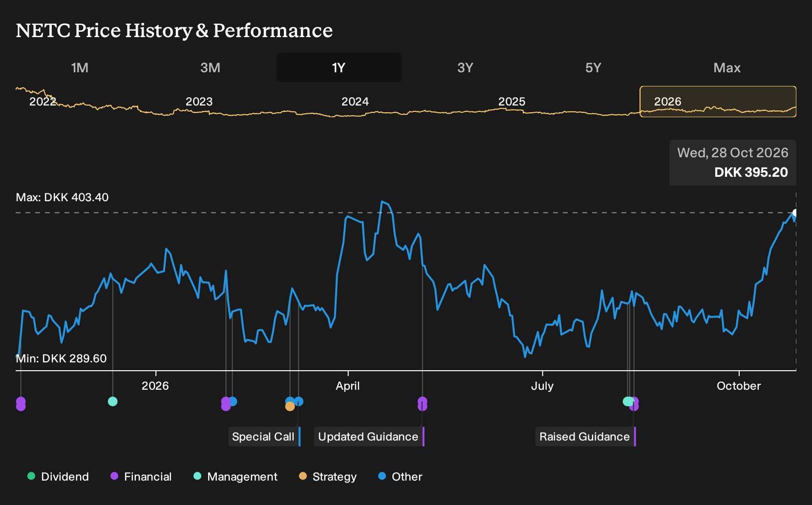This screenshot has width=812, height=505.
Task: Toggle Financial events in the legend
Action: coord(141,477)
